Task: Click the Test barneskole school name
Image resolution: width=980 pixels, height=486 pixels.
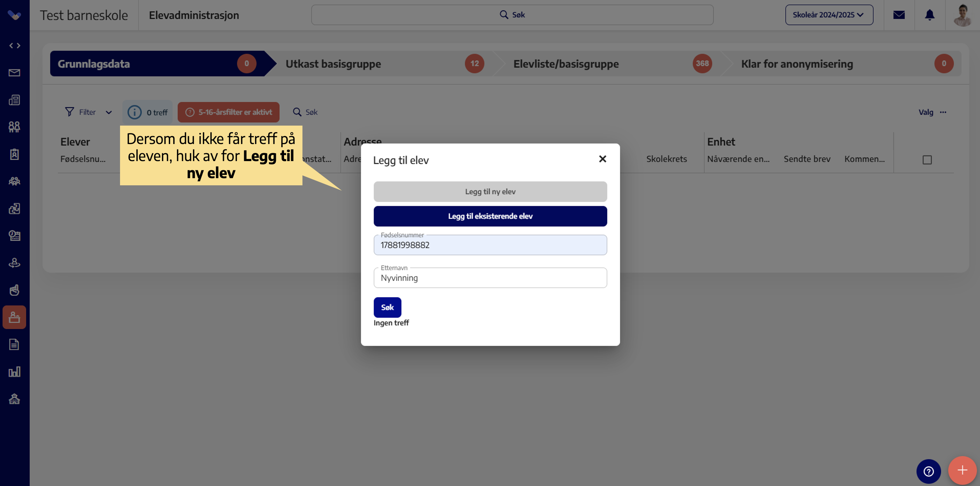Action: point(84,15)
